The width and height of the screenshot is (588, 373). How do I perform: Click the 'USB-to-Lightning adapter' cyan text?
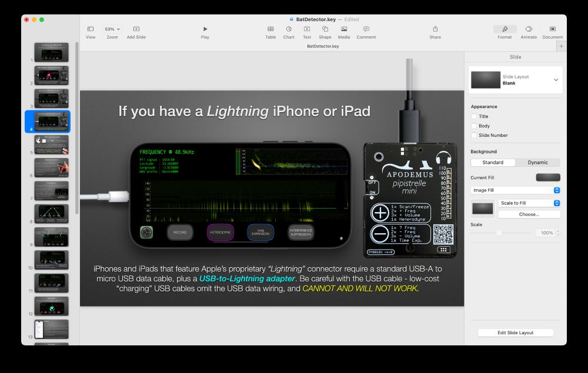(x=247, y=278)
